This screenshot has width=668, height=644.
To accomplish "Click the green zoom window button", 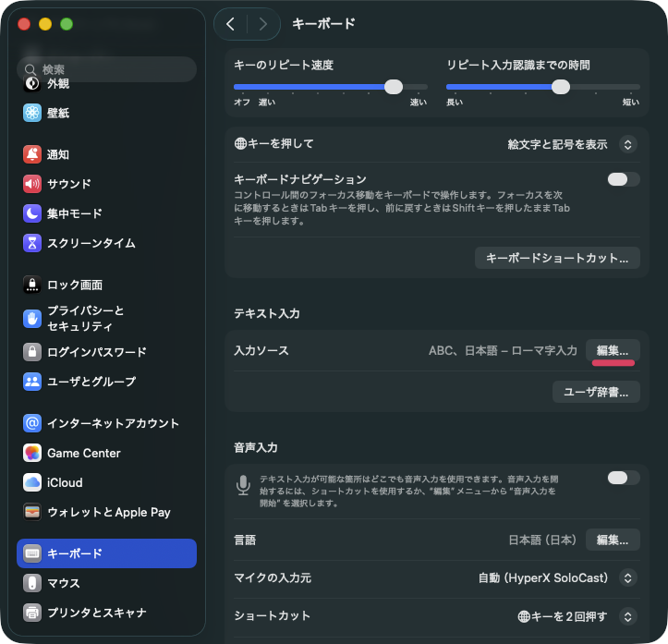I will pos(67,24).
